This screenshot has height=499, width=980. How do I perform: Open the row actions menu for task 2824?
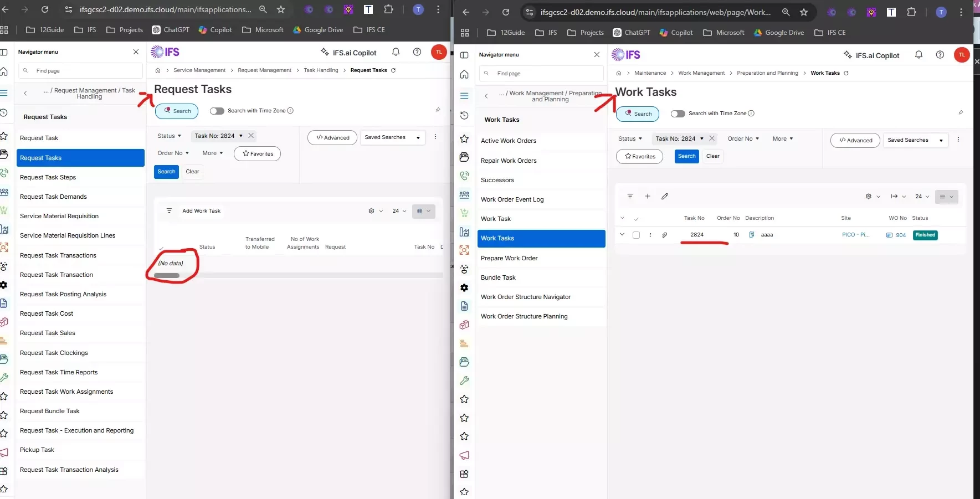650,235
